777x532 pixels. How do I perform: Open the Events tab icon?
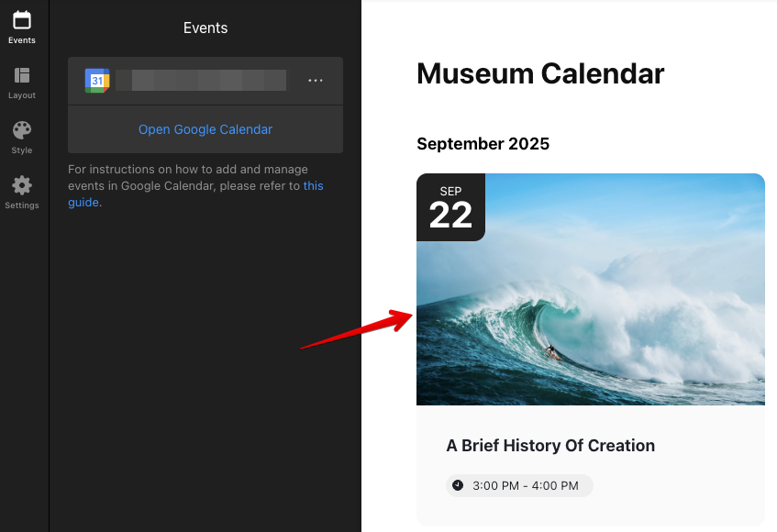22,20
